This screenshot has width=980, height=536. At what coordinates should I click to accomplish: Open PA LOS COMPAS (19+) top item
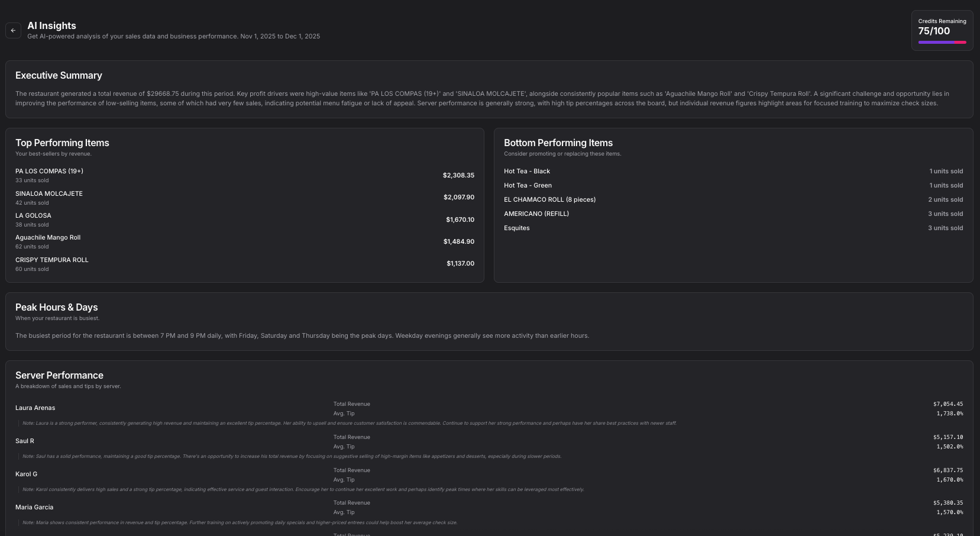[x=49, y=171]
